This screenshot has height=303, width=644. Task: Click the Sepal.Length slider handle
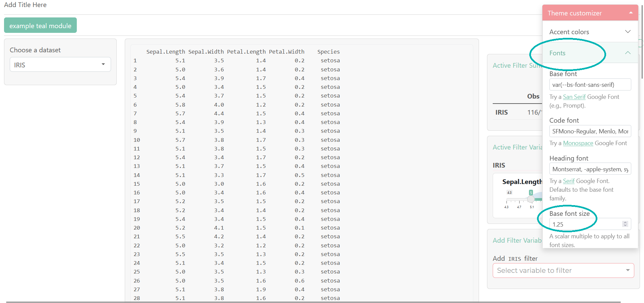(x=531, y=199)
